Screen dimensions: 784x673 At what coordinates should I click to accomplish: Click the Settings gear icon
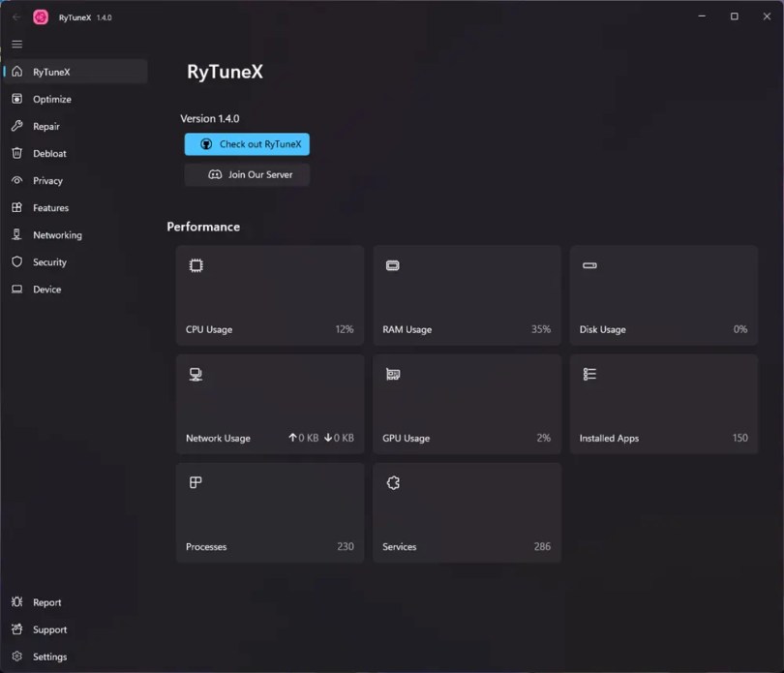point(17,656)
